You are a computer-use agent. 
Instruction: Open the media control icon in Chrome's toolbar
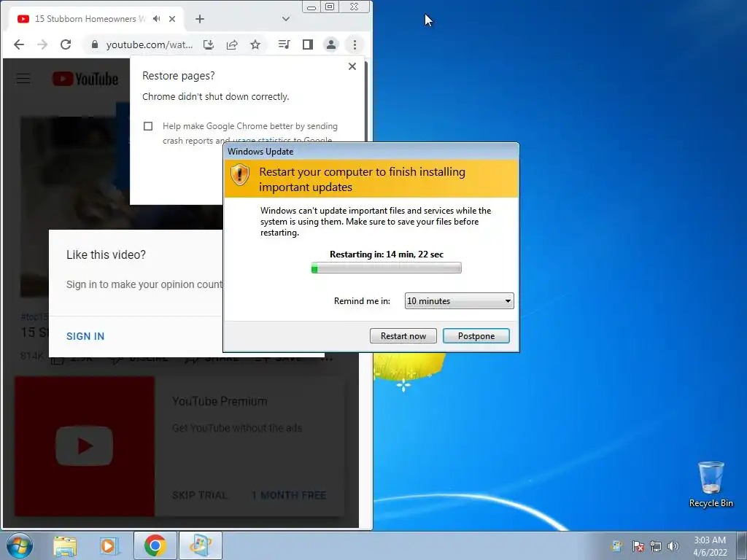tap(284, 44)
